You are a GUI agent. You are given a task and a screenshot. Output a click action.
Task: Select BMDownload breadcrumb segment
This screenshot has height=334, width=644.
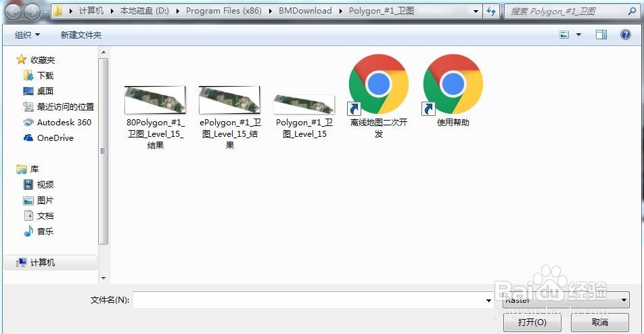click(305, 11)
